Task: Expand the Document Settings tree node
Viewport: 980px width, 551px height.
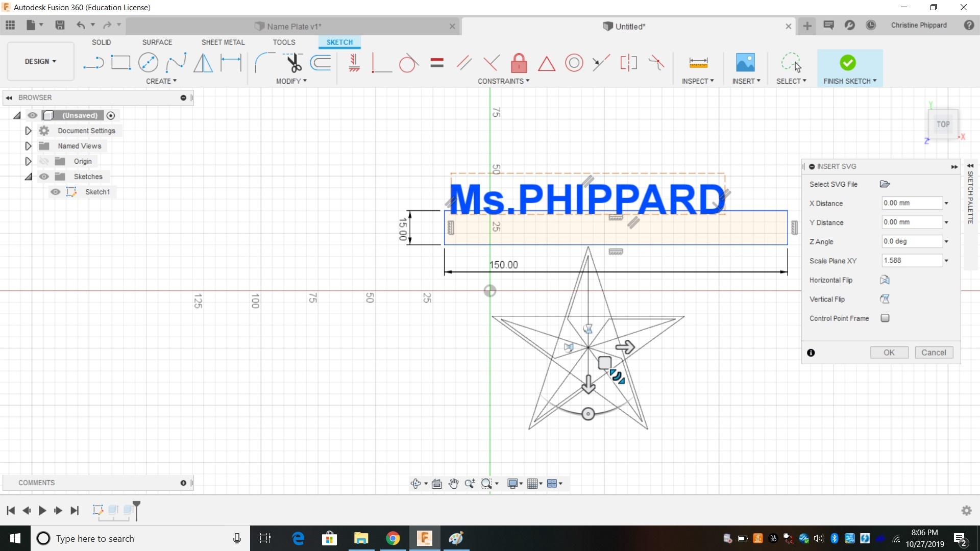Action: coord(28,131)
